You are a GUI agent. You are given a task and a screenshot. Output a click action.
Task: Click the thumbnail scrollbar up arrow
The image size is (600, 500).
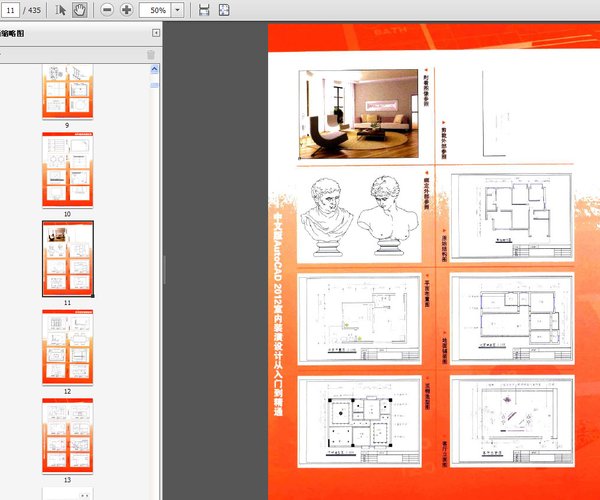(154, 69)
